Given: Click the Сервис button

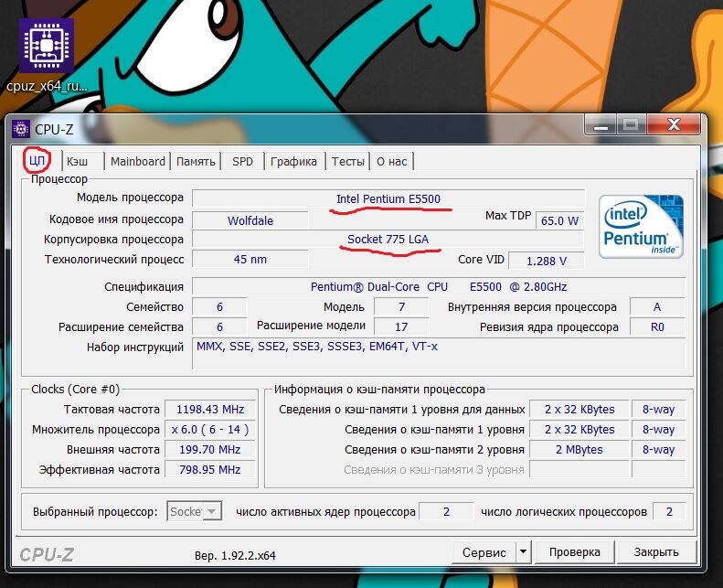Looking at the screenshot, I should (484, 551).
